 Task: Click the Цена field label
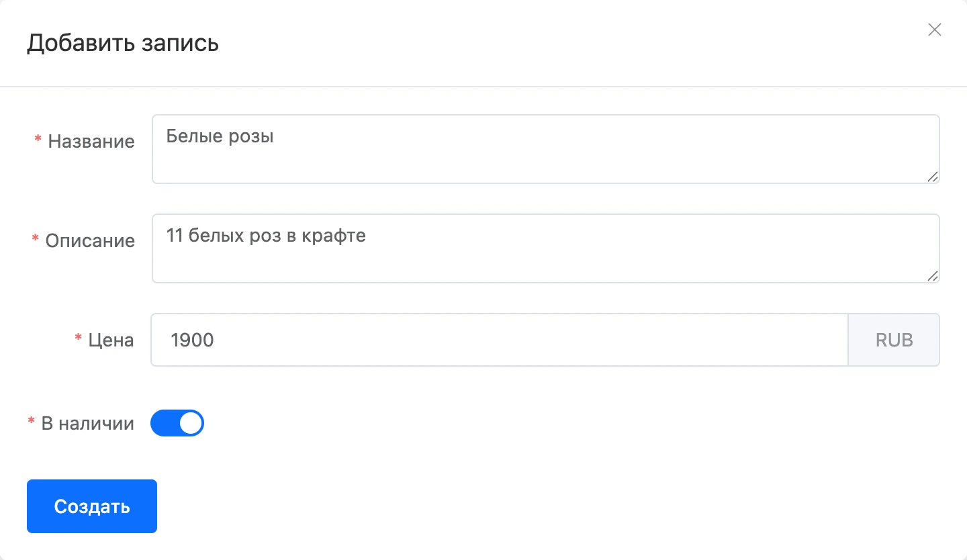pos(111,340)
